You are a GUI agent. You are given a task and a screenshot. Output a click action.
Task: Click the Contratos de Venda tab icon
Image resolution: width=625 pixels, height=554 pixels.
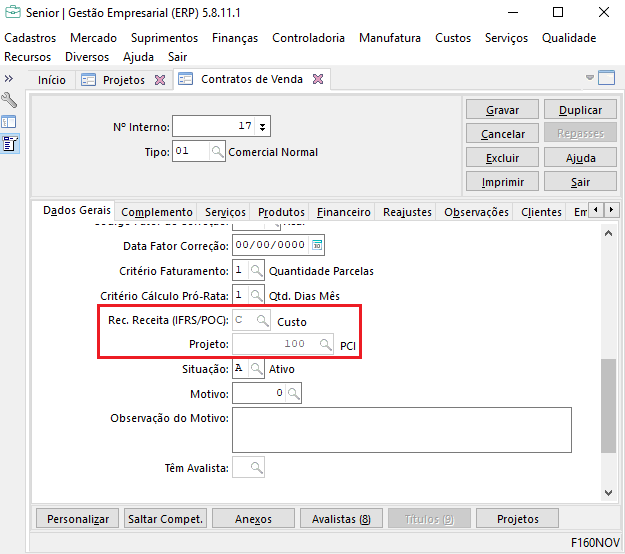pos(185,79)
